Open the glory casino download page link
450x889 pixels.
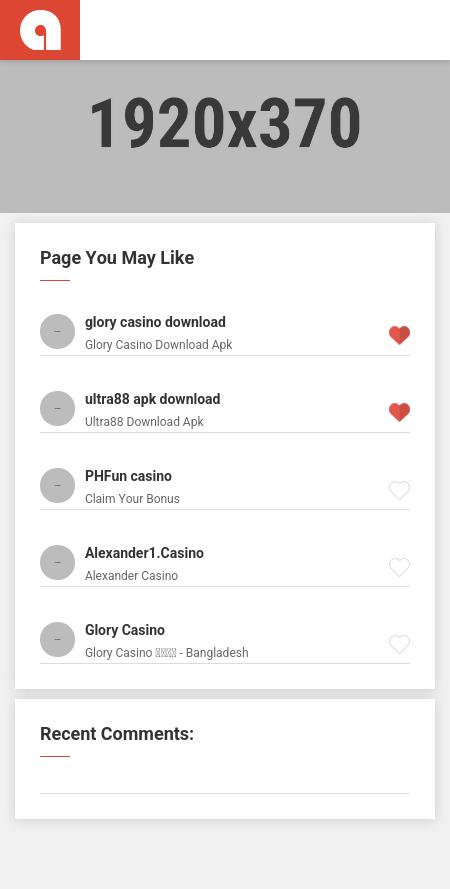click(155, 322)
